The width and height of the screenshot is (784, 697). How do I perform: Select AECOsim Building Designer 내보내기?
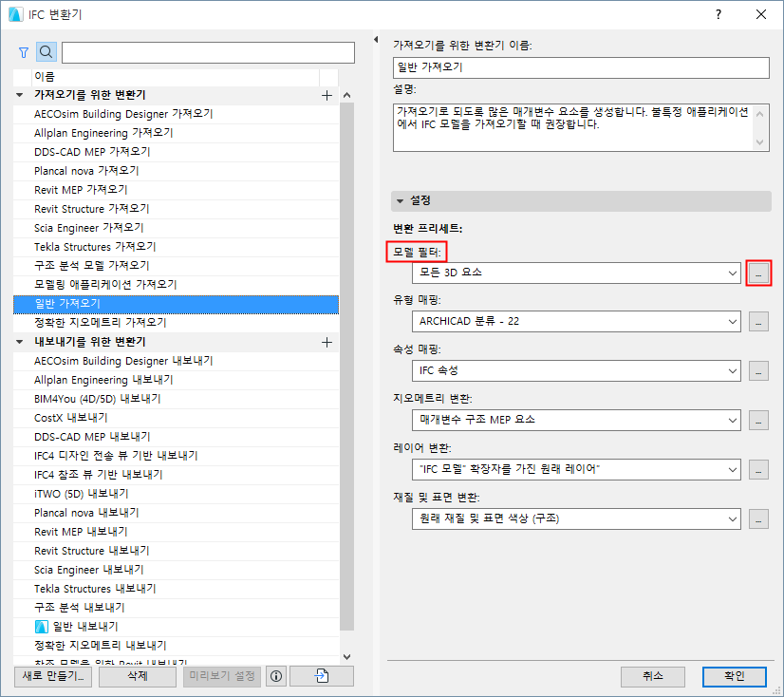pos(176,361)
